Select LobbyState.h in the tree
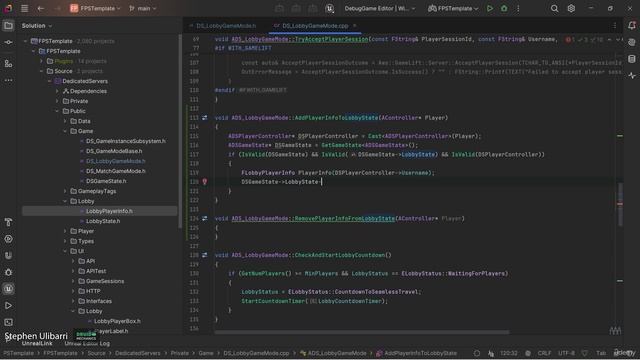640x360 pixels. pyautogui.click(x=103, y=221)
